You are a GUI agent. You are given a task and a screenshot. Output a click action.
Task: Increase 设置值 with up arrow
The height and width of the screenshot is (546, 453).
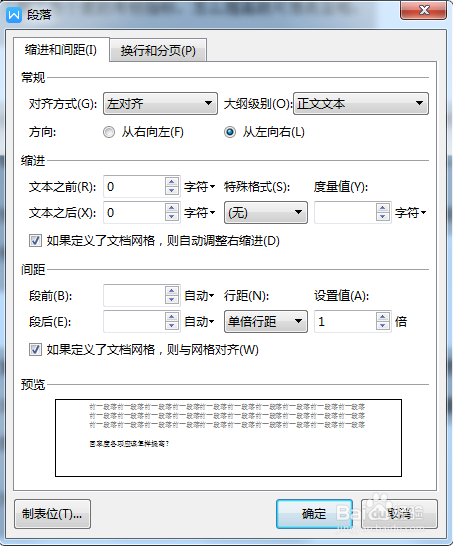(x=383, y=317)
